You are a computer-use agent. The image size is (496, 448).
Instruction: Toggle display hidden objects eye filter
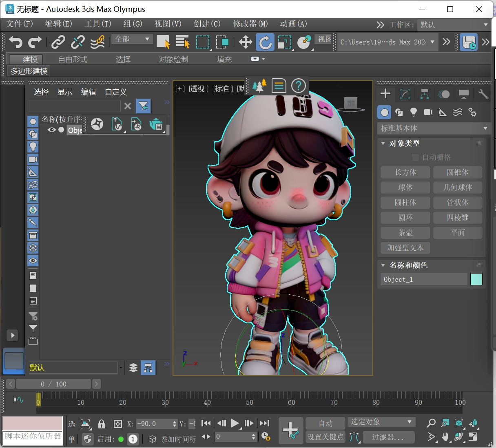click(x=33, y=260)
